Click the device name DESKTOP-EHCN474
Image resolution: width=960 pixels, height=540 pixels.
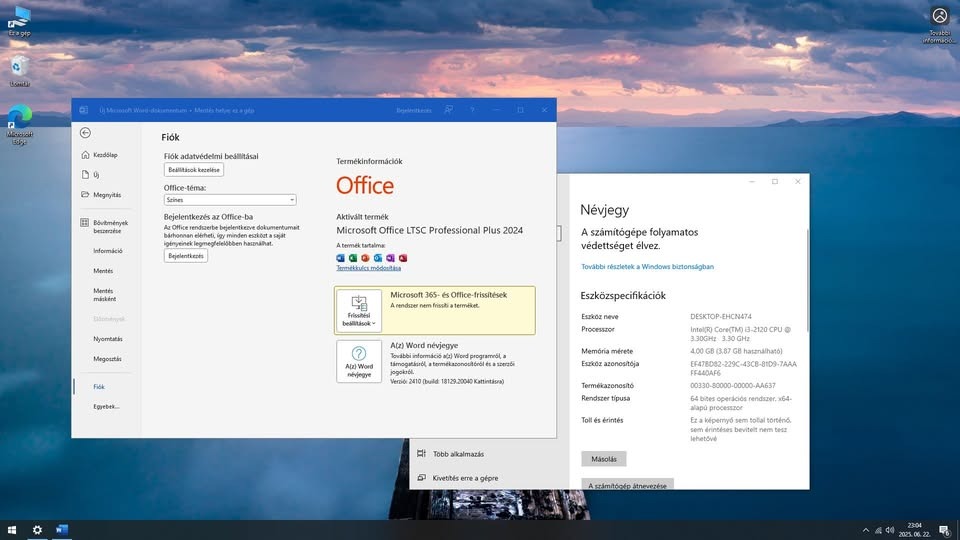tap(721, 317)
